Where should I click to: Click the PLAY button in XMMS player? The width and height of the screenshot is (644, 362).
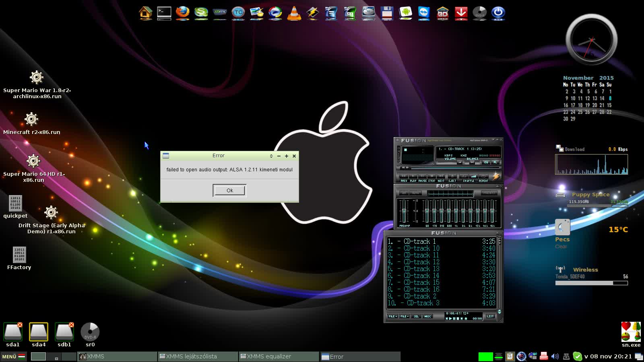pyautogui.click(x=413, y=176)
